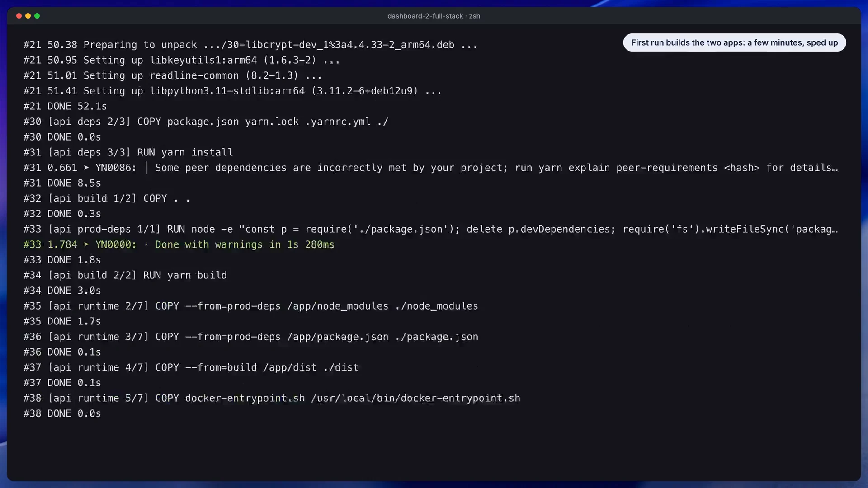Click 'COPY package.json yarn.lock .yarnrc.yml ./' line
Screen dimensions: 868x488
[206, 122]
